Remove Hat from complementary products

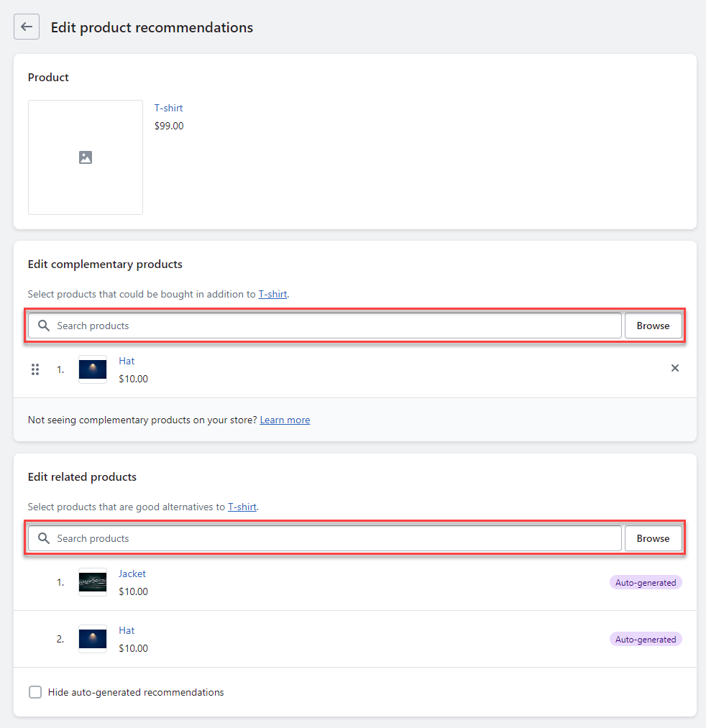(674, 368)
